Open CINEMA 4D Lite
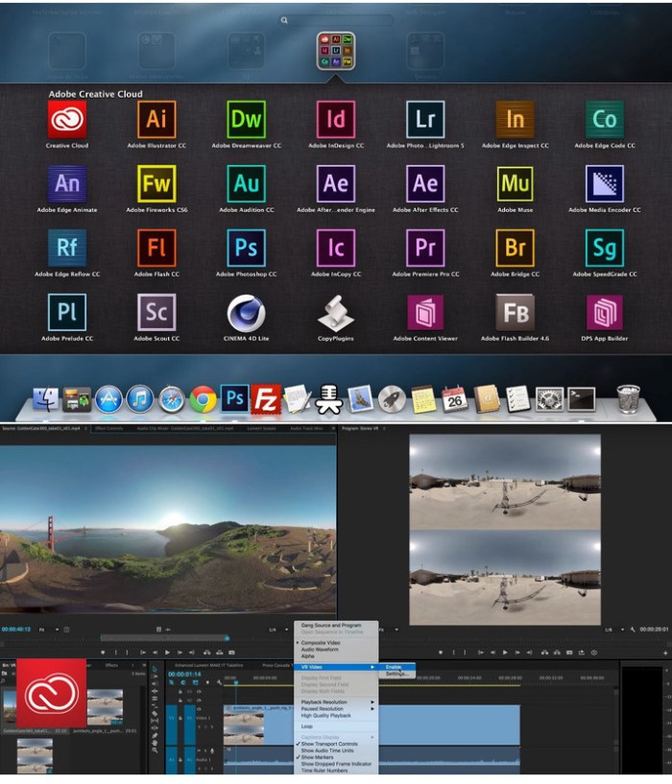672x784 pixels. click(246, 313)
